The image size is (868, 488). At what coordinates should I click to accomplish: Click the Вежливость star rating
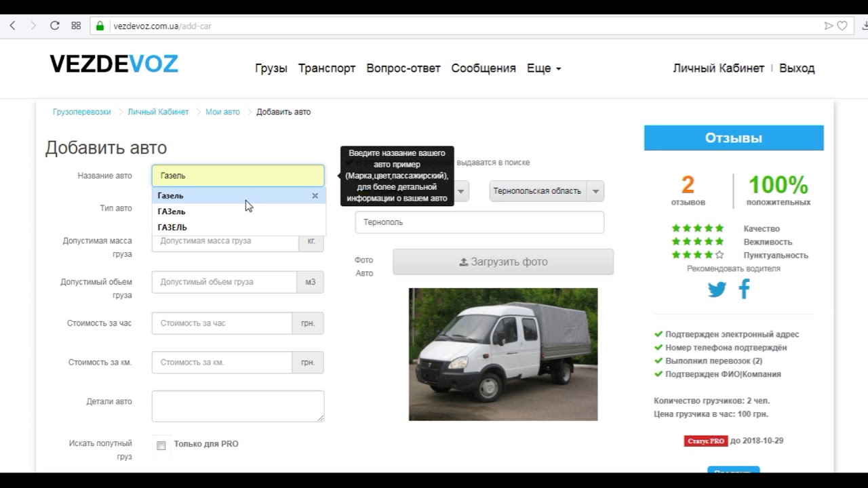pos(698,242)
